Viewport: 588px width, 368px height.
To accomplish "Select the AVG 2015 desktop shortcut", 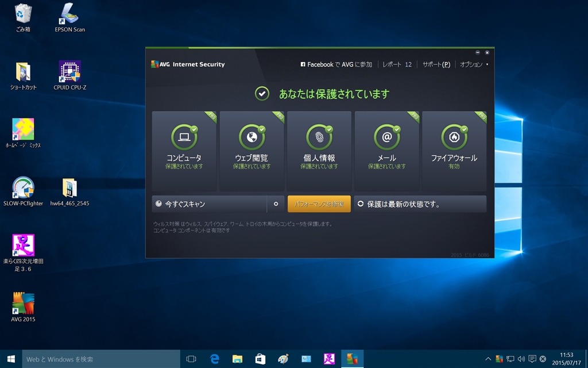I will [x=23, y=307].
